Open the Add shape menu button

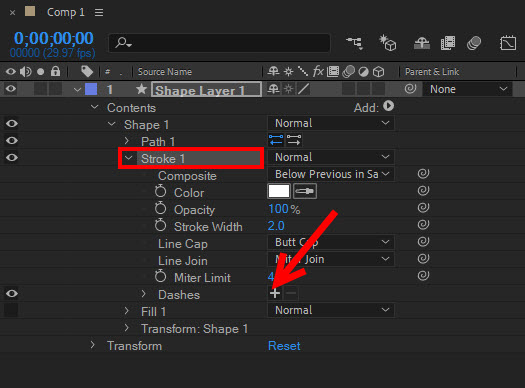tap(388, 106)
